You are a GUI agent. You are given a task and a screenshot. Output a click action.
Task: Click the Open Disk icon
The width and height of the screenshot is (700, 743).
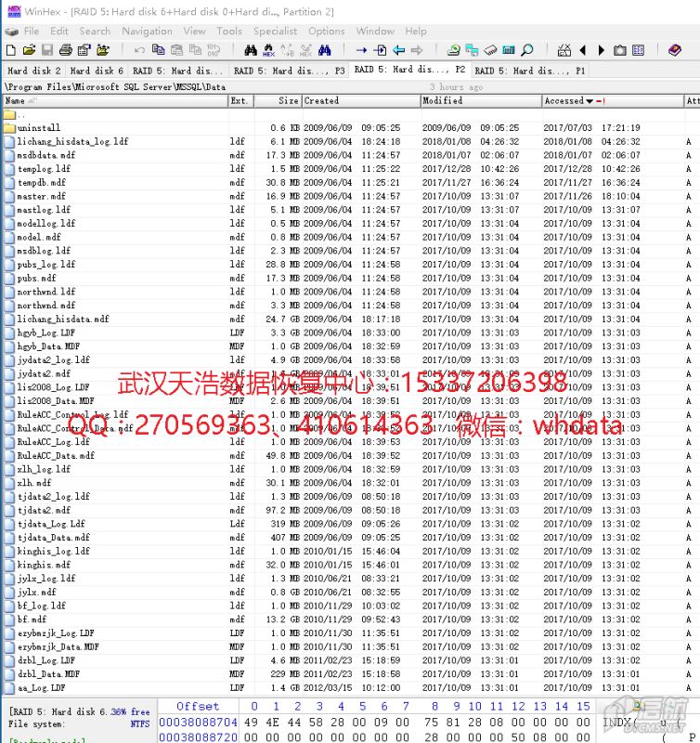pyautogui.click(x=453, y=50)
